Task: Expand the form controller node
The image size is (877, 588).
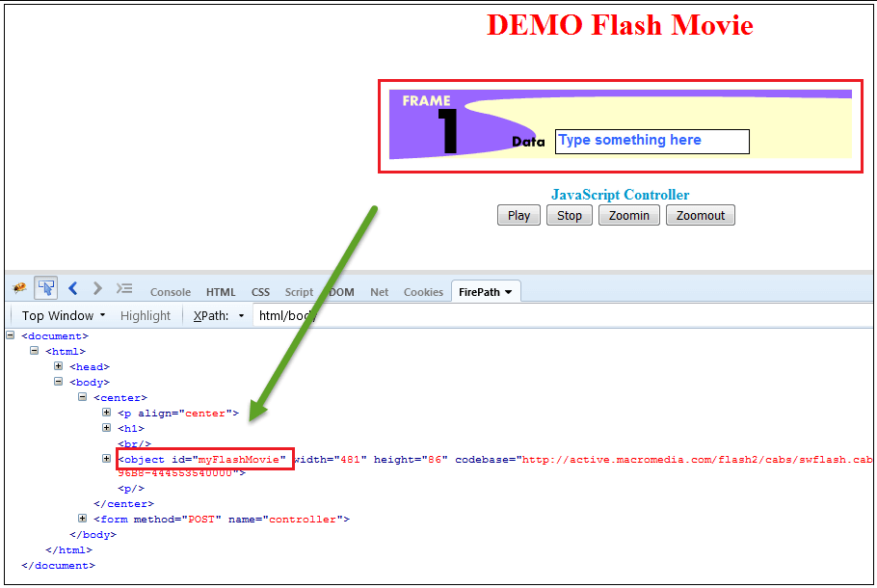Action: pos(83,518)
